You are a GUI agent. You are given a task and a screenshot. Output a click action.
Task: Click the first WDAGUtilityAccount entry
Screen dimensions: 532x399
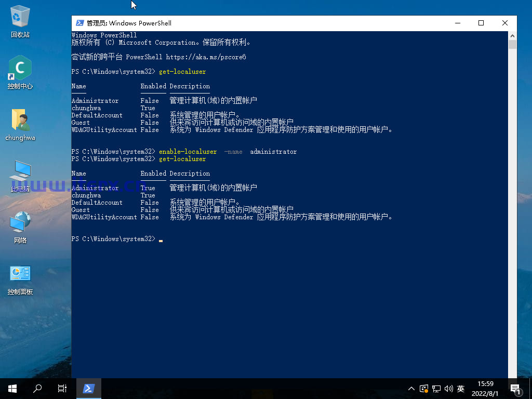104,130
